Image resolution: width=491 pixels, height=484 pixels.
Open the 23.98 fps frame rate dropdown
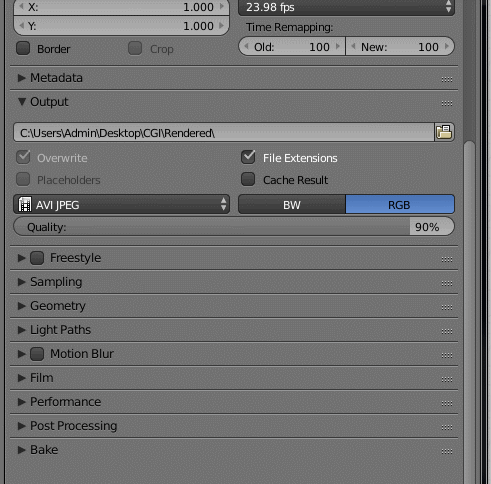346,7
